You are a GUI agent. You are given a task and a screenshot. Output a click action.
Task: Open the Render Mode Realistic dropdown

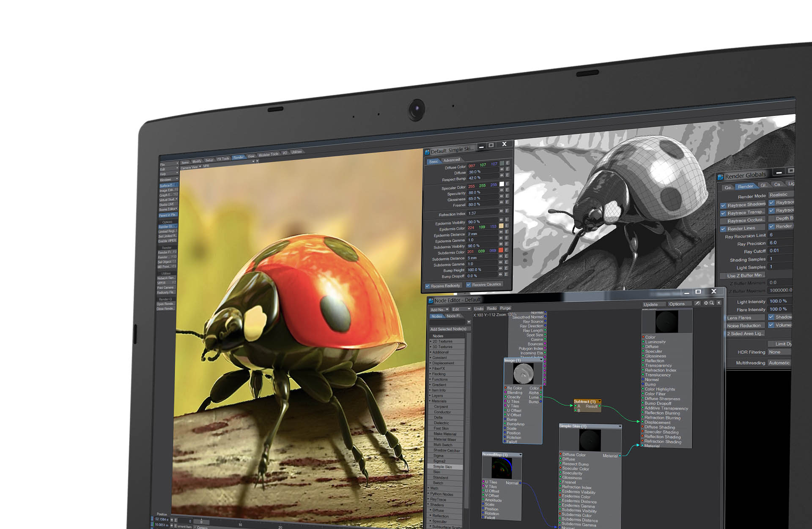coord(781,195)
